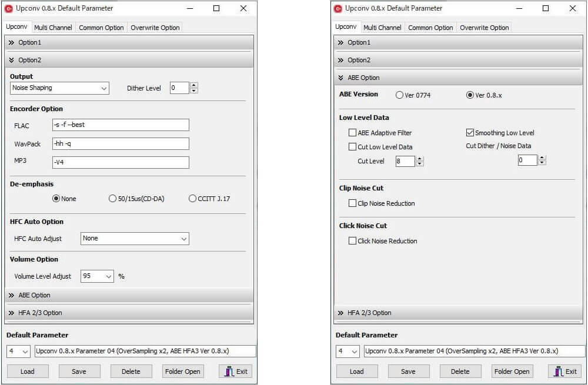Click Delete button in left window

pyautogui.click(x=131, y=371)
